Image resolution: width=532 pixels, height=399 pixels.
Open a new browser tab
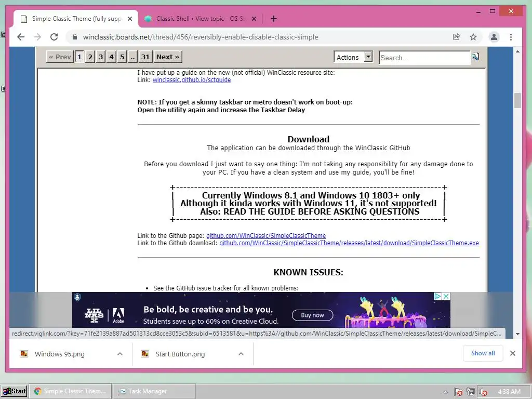click(273, 19)
